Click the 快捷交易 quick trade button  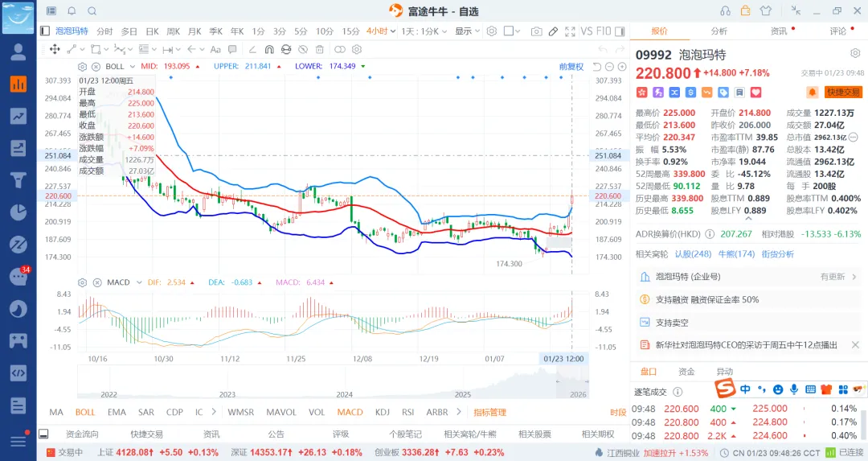[843, 92]
